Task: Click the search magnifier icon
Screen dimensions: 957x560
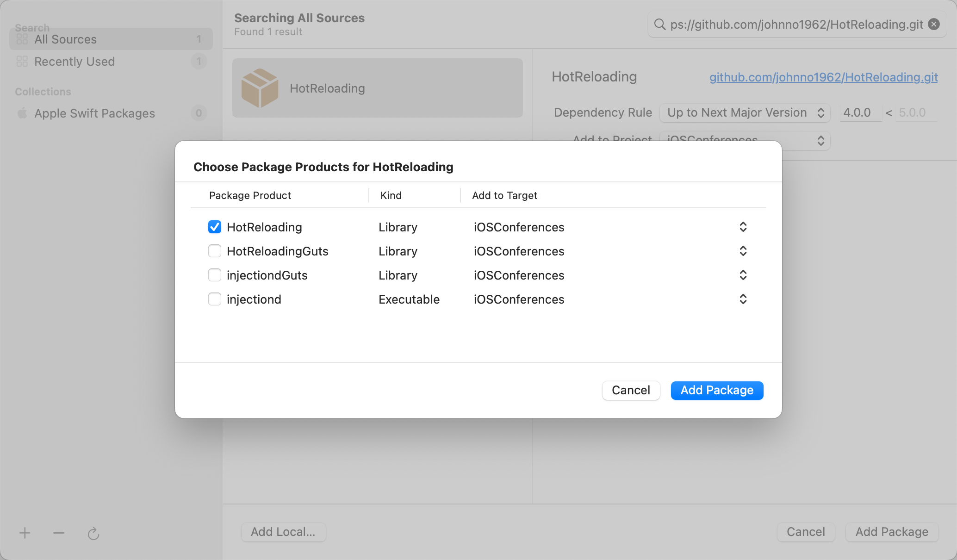Action: [x=660, y=24]
